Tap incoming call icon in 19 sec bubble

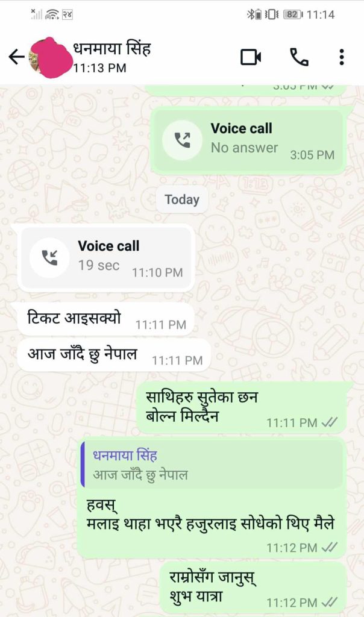coord(49,257)
